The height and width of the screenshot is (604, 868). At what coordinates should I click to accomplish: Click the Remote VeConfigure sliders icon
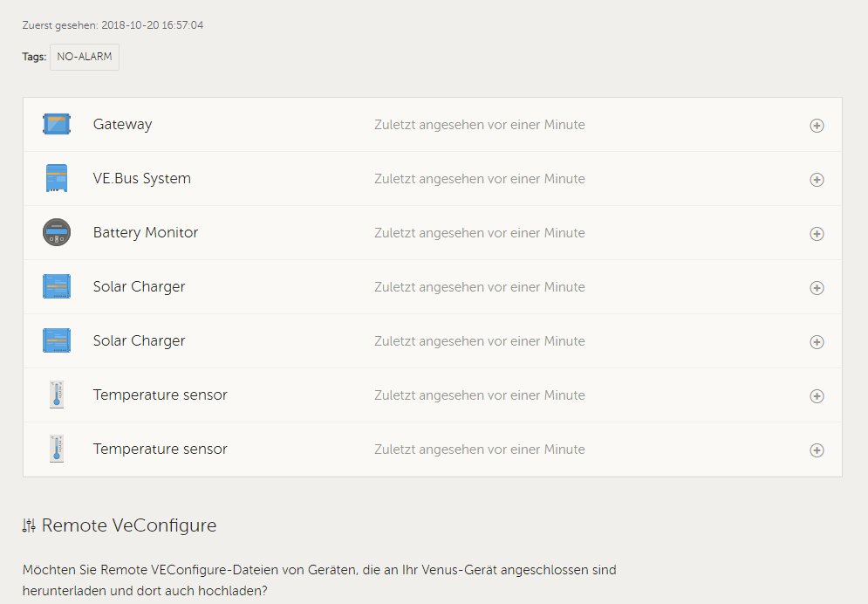pyautogui.click(x=30, y=525)
